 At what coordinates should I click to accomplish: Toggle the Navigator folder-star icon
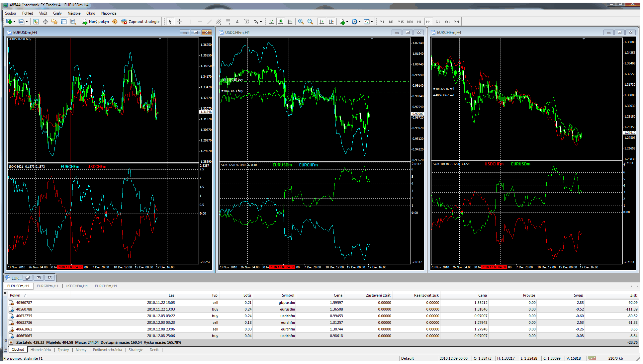tap(54, 22)
